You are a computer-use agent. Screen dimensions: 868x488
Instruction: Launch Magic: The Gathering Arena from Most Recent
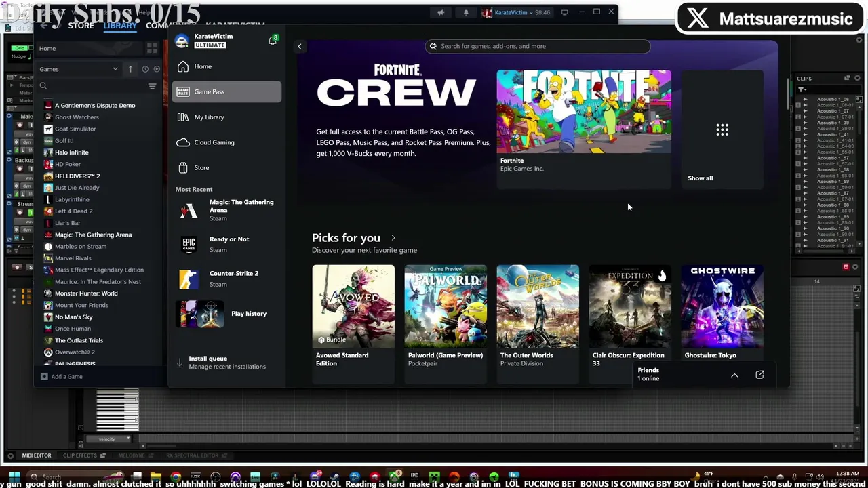pyautogui.click(x=226, y=210)
